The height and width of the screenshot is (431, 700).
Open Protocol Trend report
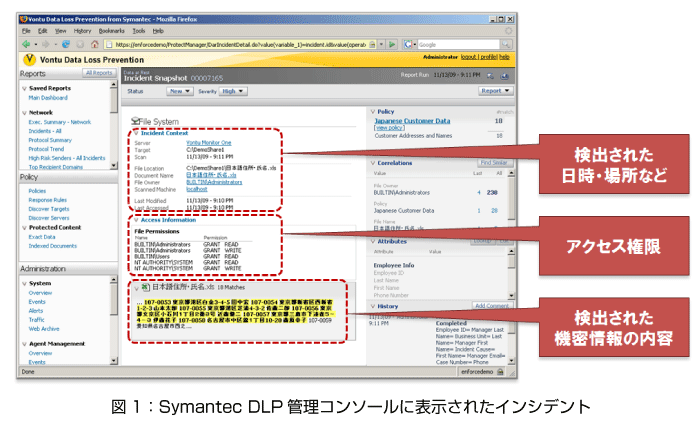point(46,149)
